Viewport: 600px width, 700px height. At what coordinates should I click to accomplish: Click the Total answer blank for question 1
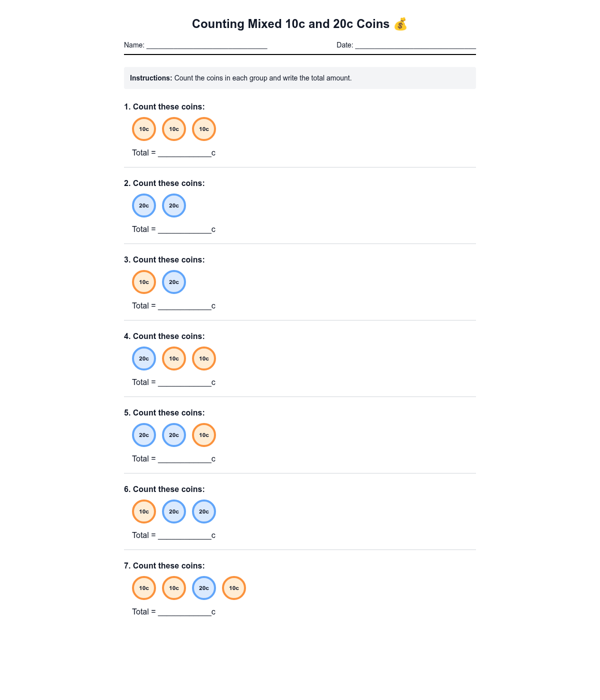click(184, 152)
